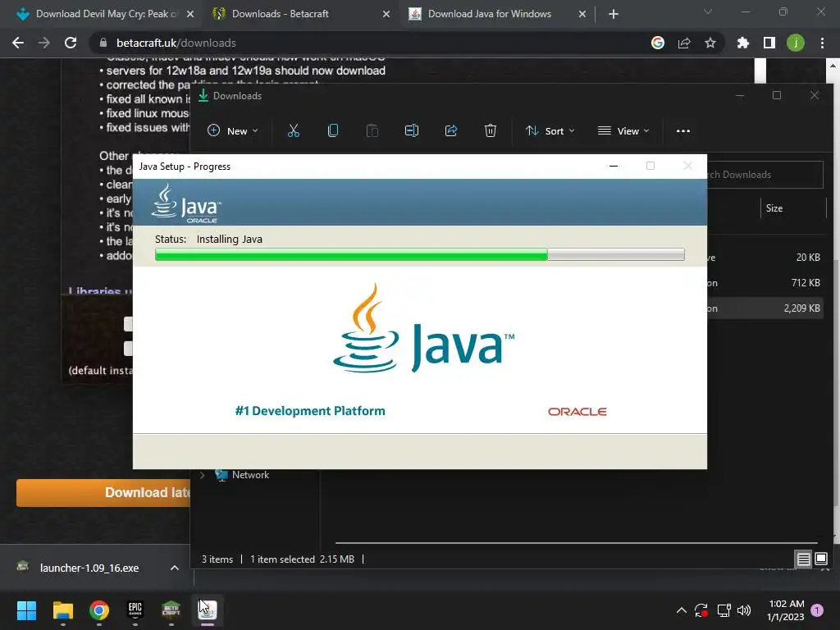The width and height of the screenshot is (840, 630).
Task: Open the See more ellipsis menu in Downloads
Action: 683,130
